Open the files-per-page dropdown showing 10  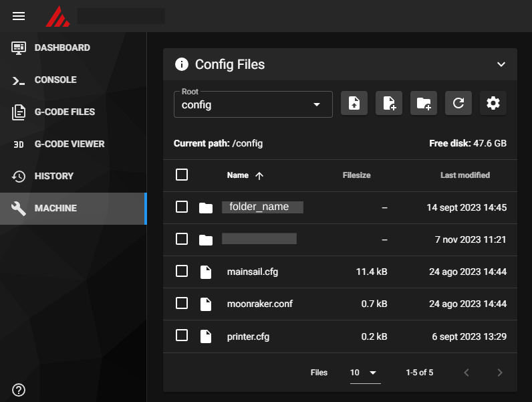pos(365,373)
